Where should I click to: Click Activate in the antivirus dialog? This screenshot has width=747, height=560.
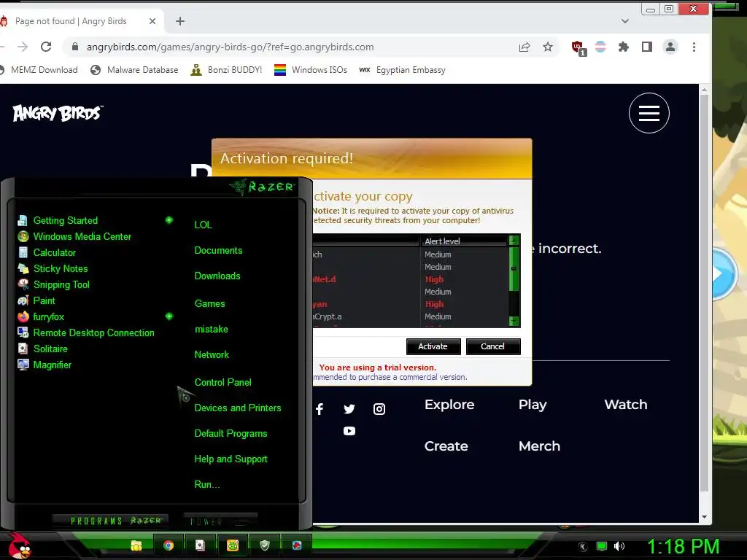[x=433, y=346]
